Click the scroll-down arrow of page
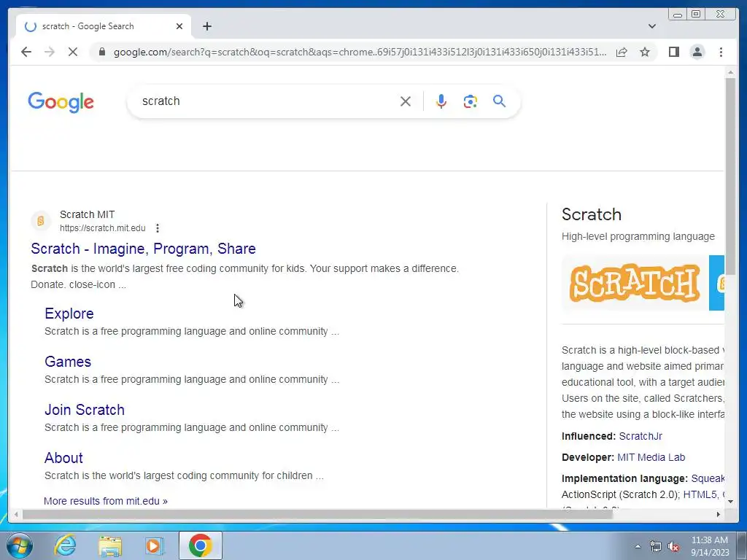 pos(730,501)
